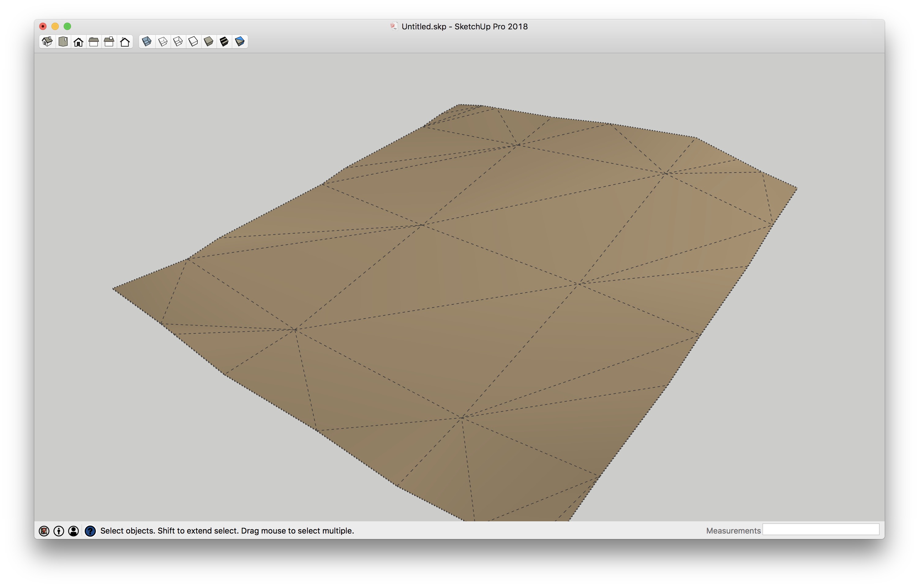919x588 pixels.
Task: Toggle X-ray face style
Action: (x=147, y=42)
